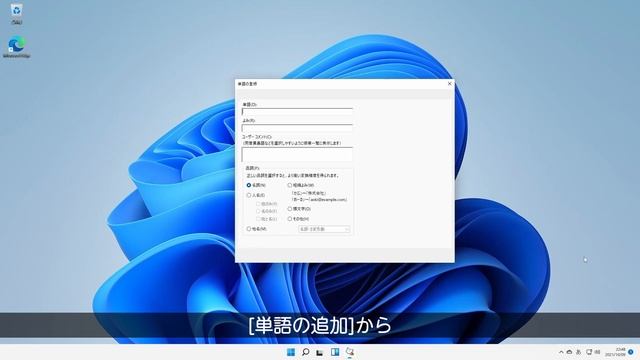
Task: Open OneDrive cloud tray icon
Action: click(x=569, y=352)
